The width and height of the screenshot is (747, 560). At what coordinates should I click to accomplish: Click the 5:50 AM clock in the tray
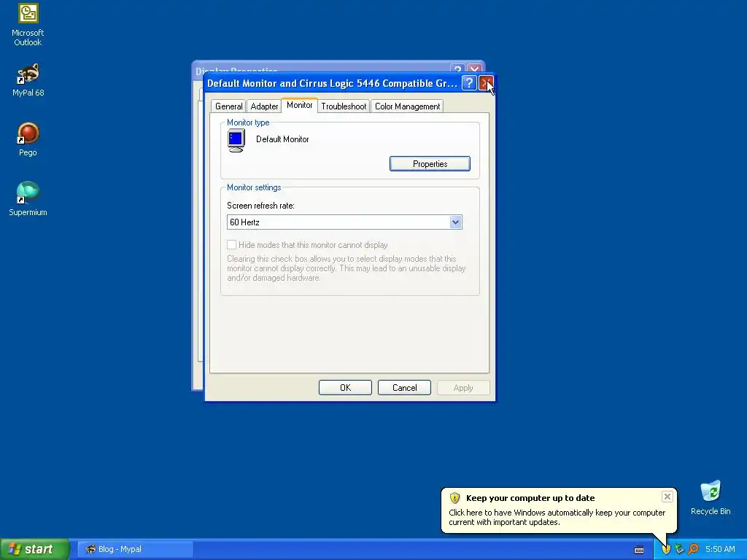click(x=720, y=549)
